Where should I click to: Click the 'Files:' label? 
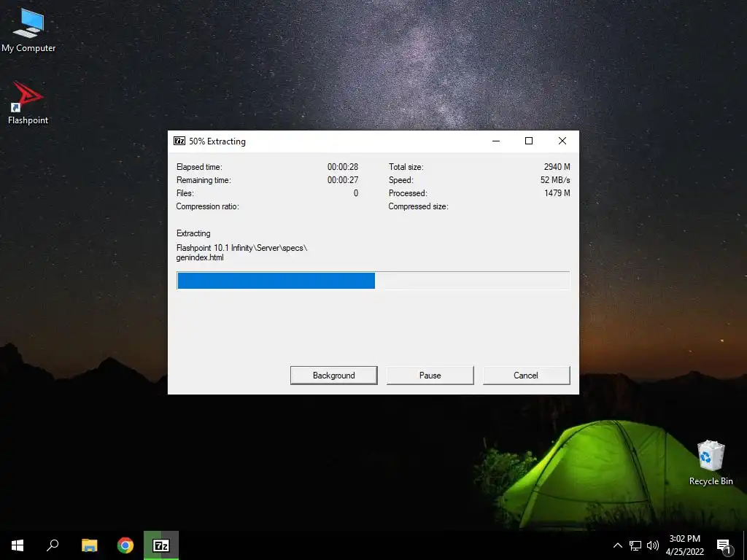185,192
